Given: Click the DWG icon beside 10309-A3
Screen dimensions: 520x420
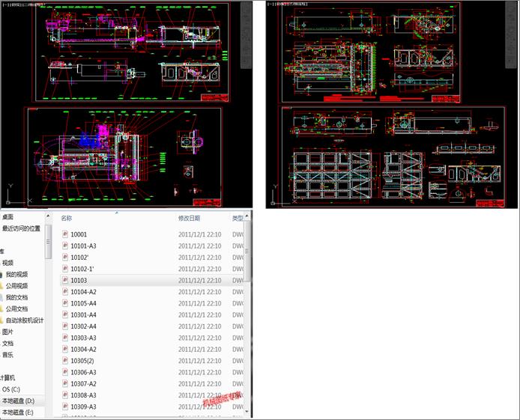Looking at the screenshot, I should pyautogui.click(x=65, y=407).
